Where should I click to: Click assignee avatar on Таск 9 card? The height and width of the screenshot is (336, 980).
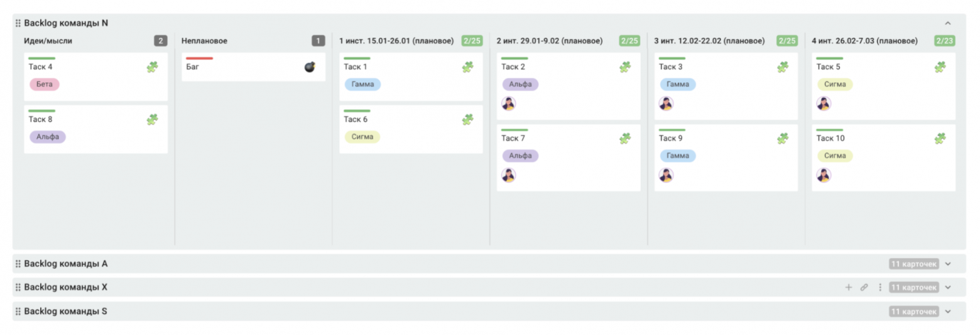coord(666,175)
